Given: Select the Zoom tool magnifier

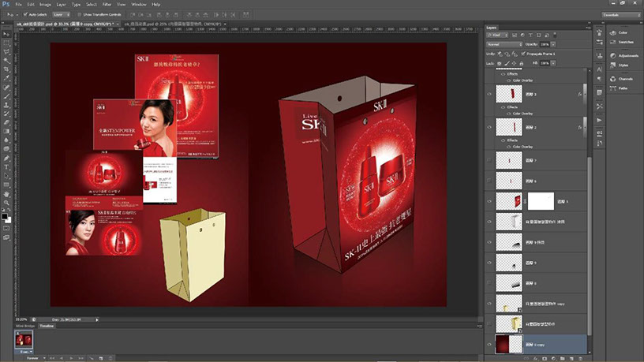Looking at the screenshot, I should tap(6, 202).
